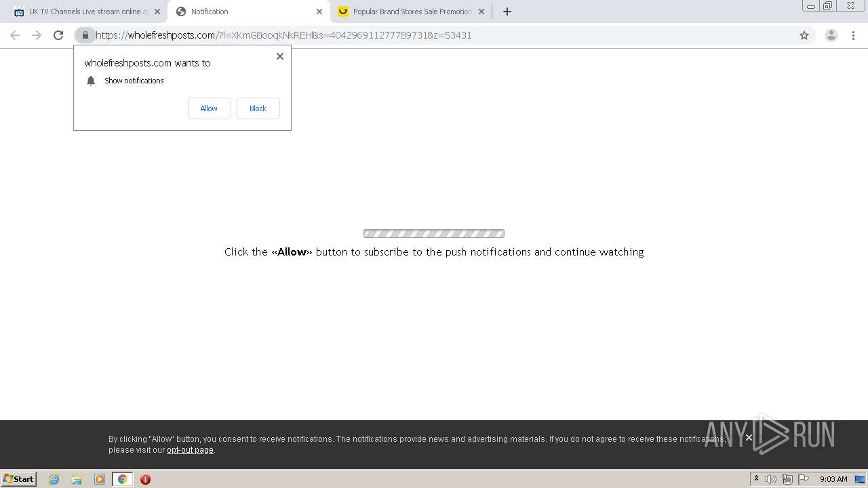Open the Chrome three-dot menu

coord(853,35)
